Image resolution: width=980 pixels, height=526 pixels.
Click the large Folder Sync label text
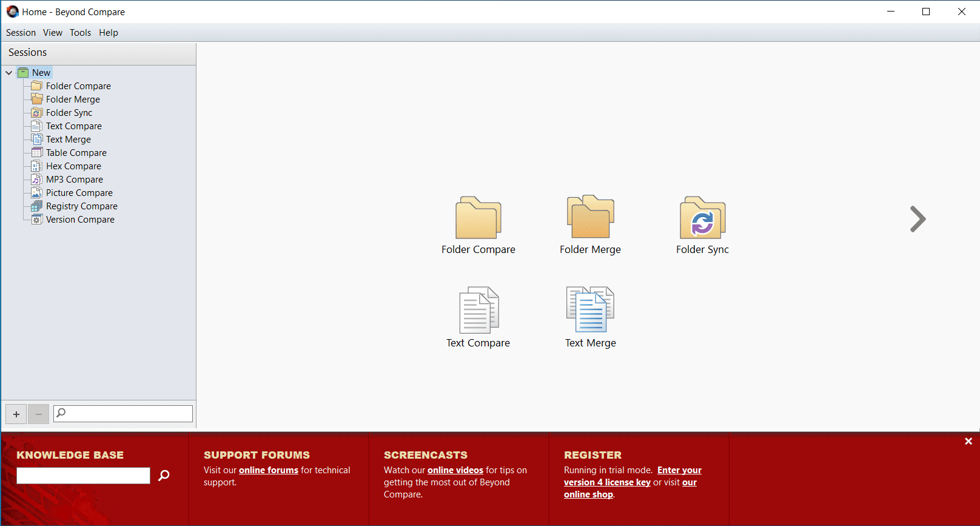[x=703, y=249]
